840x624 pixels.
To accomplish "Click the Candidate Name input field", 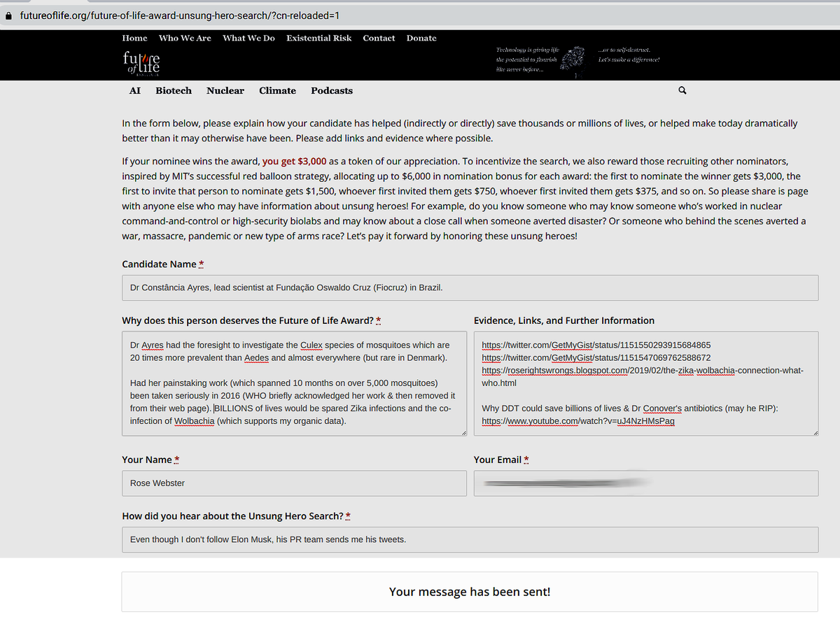I will 470,288.
